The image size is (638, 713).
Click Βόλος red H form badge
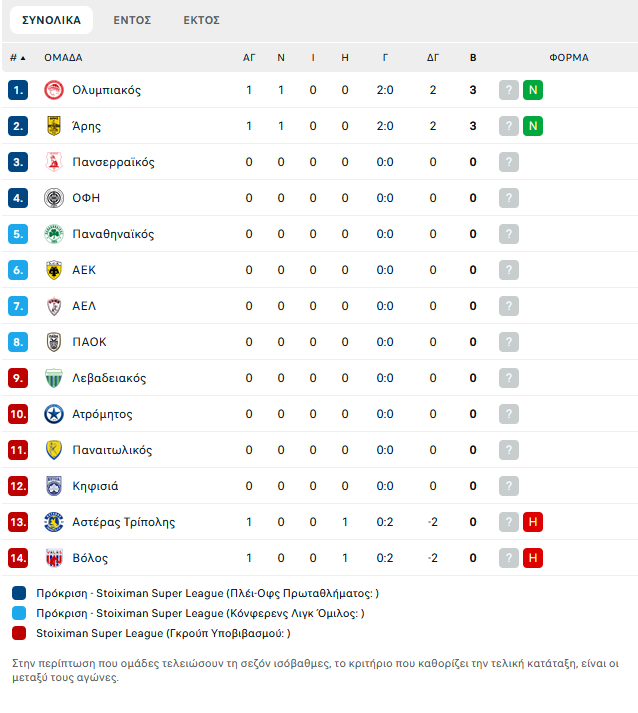tap(533, 558)
